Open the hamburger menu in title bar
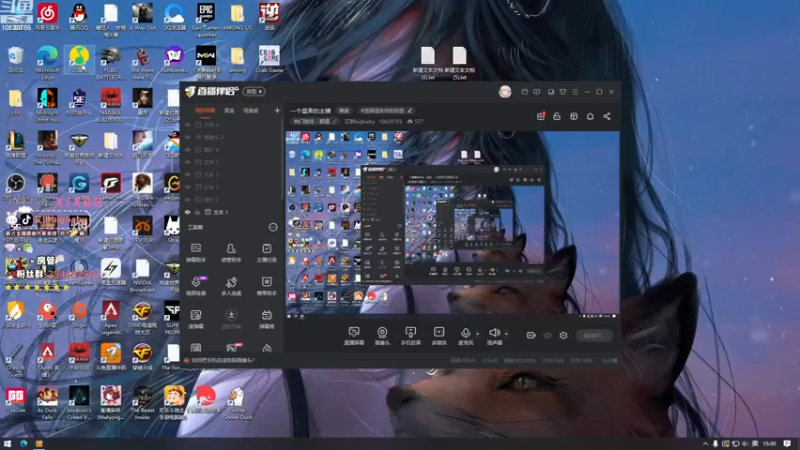Screen dimensions: 800x450 click(575, 92)
